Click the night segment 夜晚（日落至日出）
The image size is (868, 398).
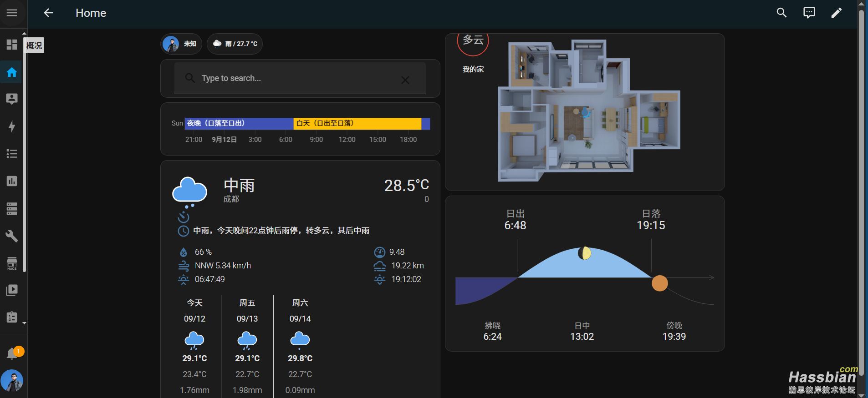(x=239, y=123)
